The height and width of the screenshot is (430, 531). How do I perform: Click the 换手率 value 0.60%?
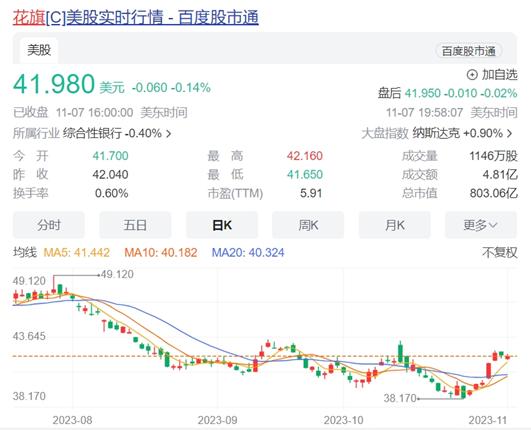(x=111, y=193)
